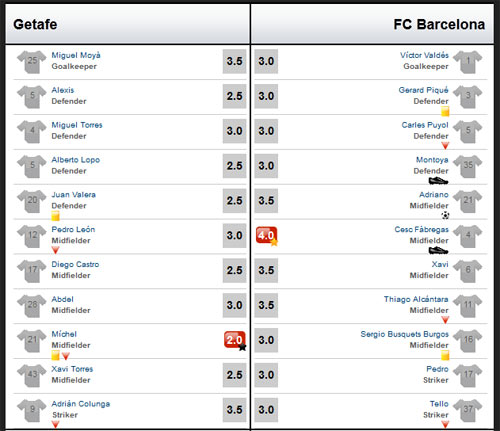Open Víctor Valdés player link
This screenshot has height=431, width=500.
coord(424,55)
